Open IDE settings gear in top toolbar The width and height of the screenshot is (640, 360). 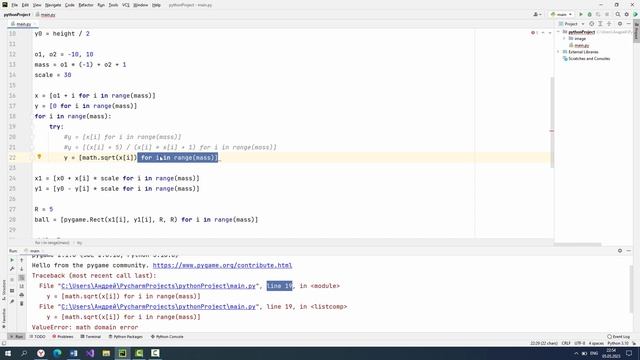coord(627,14)
